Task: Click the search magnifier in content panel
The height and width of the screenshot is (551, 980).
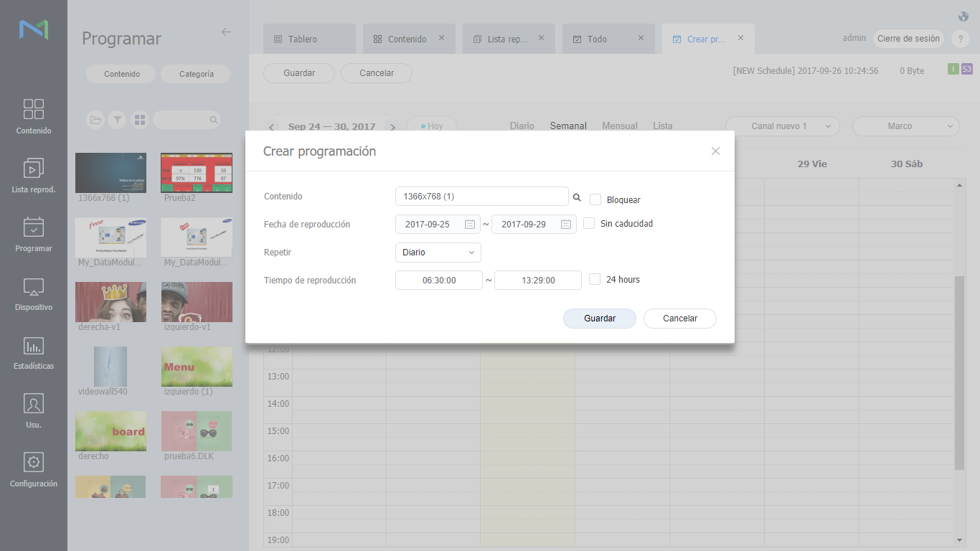Action: coord(213,120)
